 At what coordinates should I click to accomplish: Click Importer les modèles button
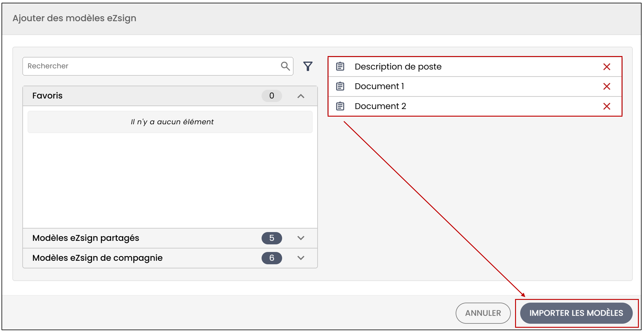[576, 313]
